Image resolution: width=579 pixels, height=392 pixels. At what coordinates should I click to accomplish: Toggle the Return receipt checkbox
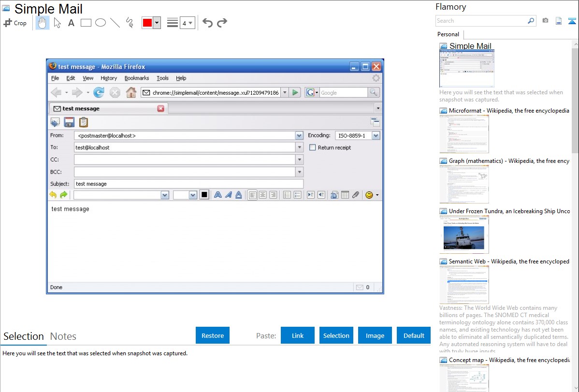coord(312,147)
